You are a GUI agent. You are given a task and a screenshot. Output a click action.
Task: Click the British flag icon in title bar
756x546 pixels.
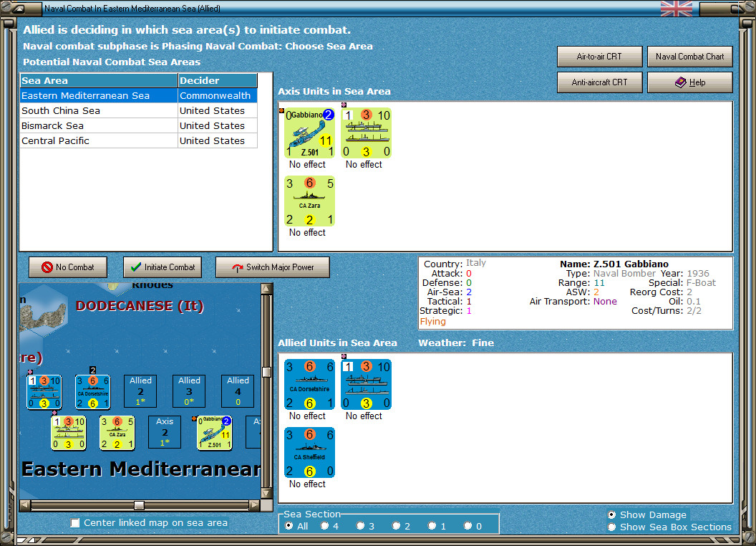coord(676,8)
